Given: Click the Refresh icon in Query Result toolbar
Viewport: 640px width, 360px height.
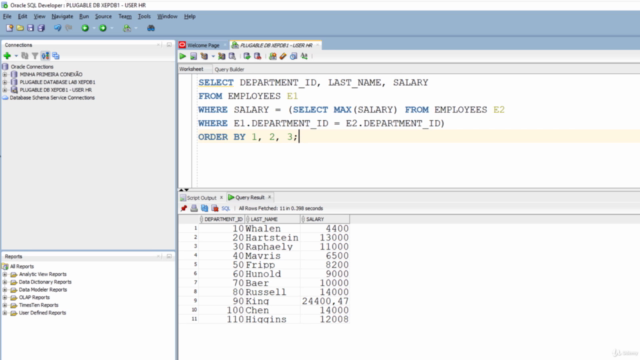Looking at the screenshot, I should point(204,208).
